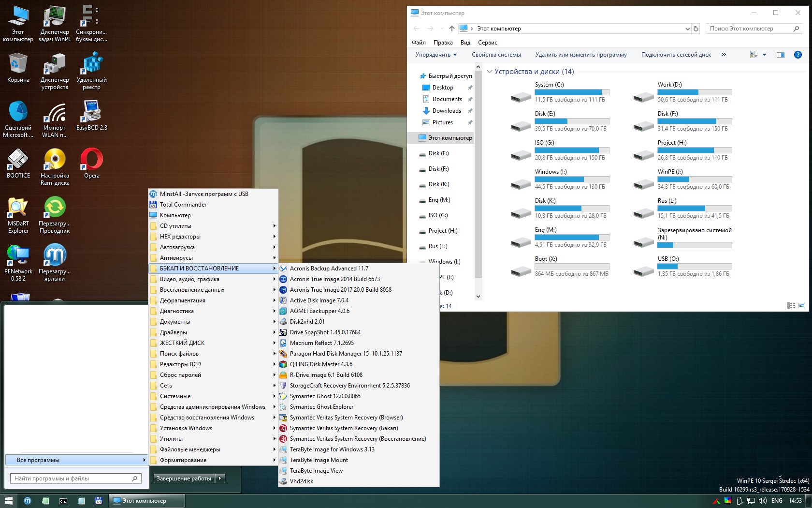Open Импорт WLAN desktop icon

point(55,119)
